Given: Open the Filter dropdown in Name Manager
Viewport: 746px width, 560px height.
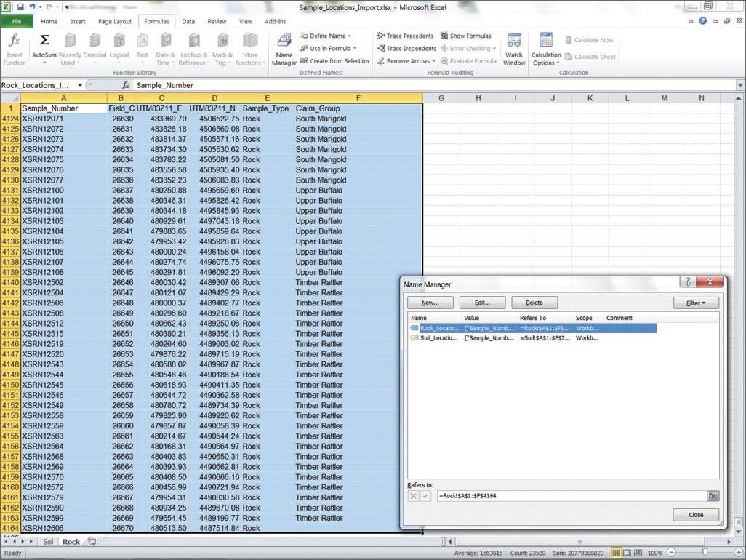Looking at the screenshot, I should [695, 302].
